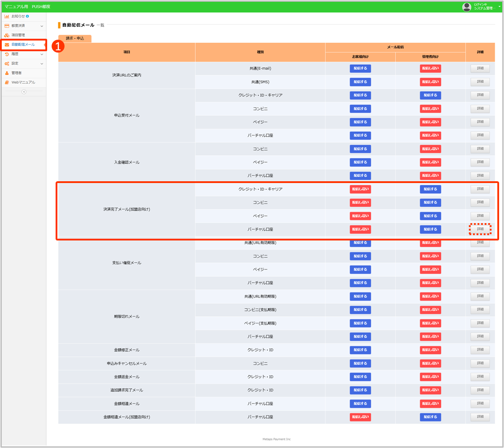The image size is (504, 448).
Task: Expand the 履歴 sidebar submenu chevron
Action: tap(42, 54)
